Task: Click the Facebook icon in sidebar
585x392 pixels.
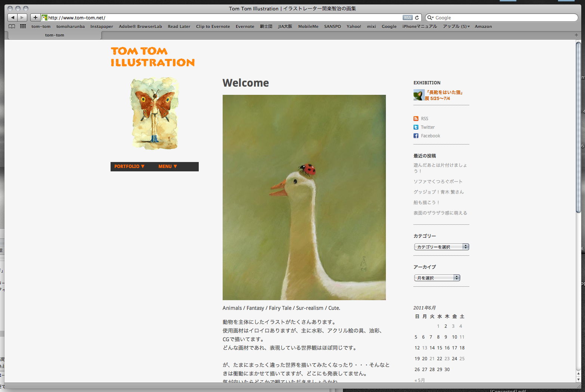Action: pyautogui.click(x=416, y=136)
